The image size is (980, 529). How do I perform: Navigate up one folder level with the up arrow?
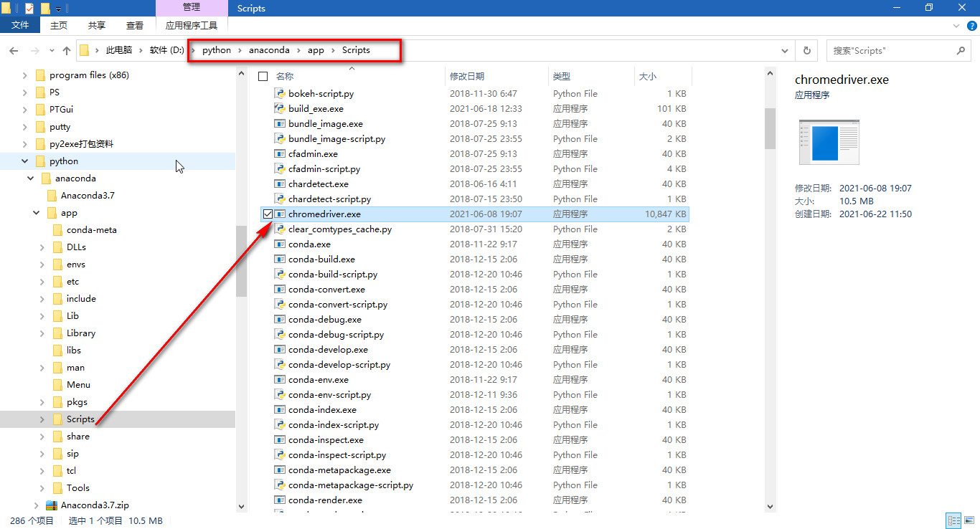tap(67, 50)
